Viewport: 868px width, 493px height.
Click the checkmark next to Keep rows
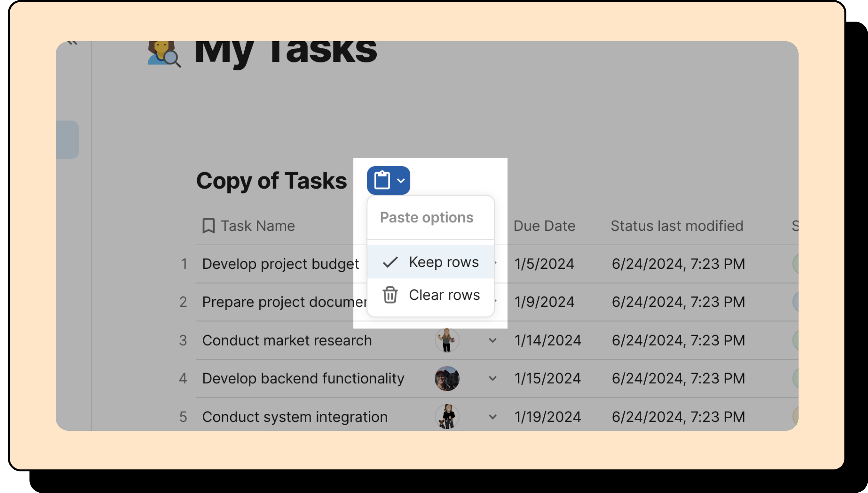pyautogui.click(x=390, y=262)
